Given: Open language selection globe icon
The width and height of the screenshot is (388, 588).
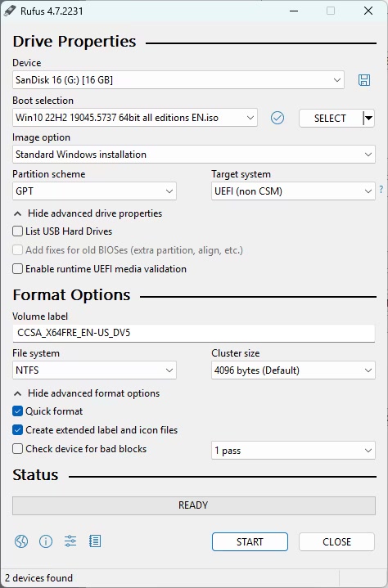Looking at the screenshot, I should coord(21,541).
